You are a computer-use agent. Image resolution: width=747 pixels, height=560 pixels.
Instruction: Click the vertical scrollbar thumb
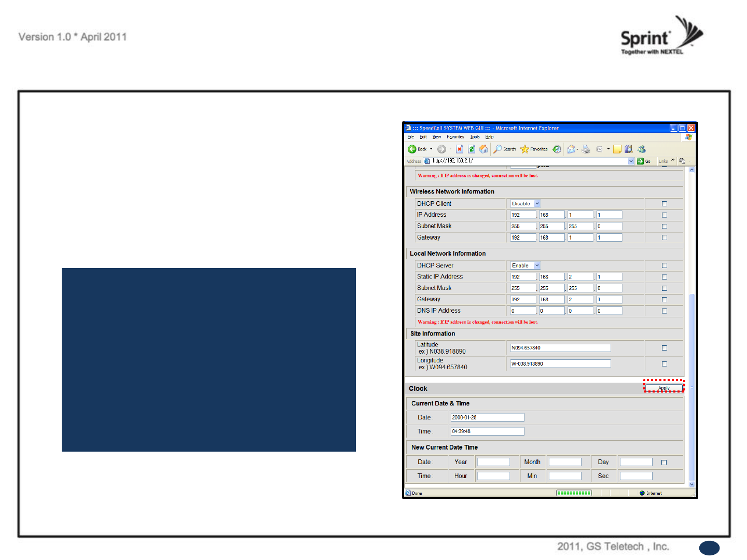coord(692,387)
